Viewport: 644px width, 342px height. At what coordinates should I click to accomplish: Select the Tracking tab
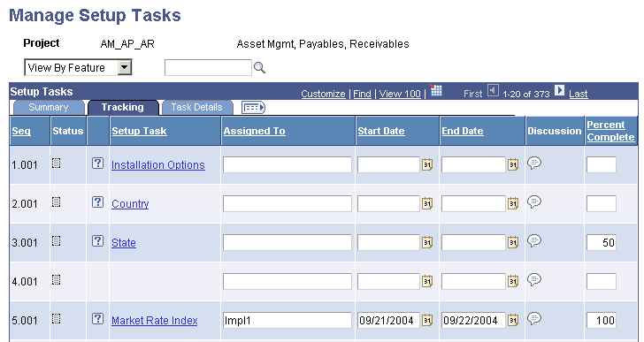(x=122, y=108)
